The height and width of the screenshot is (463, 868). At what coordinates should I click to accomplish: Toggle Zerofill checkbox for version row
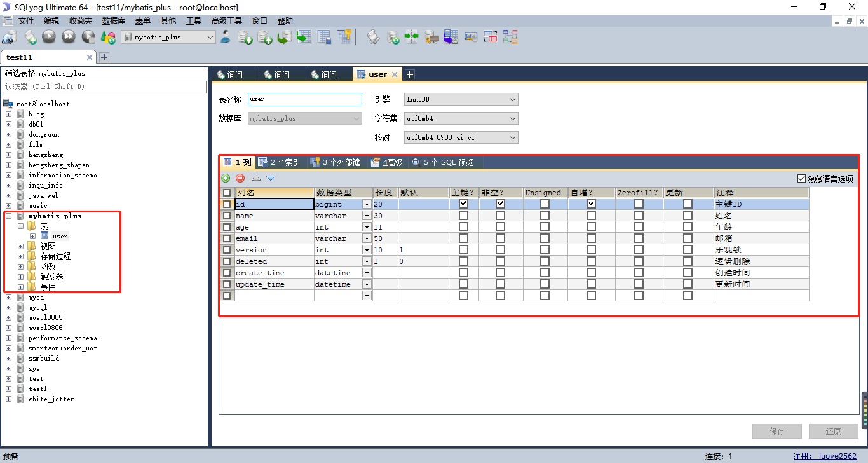(x=639, y=250)
